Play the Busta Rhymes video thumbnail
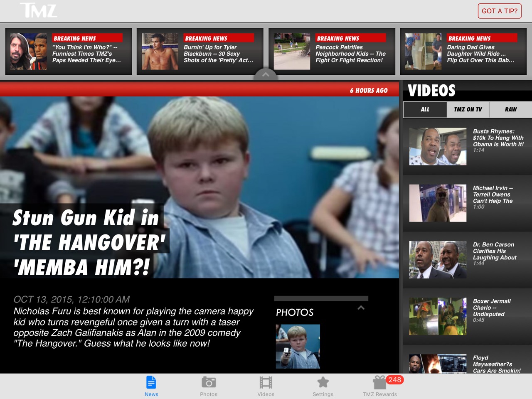The image size is (532, 399). tap(438, 146)
